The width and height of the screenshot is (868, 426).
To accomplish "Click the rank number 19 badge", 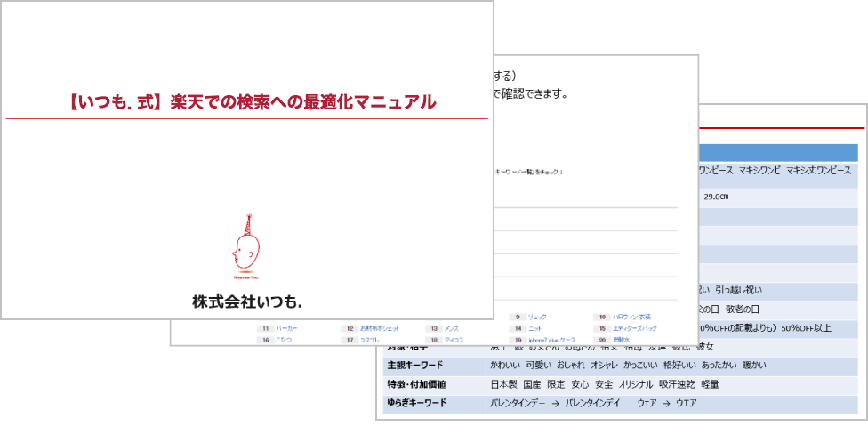I will 518,340.
